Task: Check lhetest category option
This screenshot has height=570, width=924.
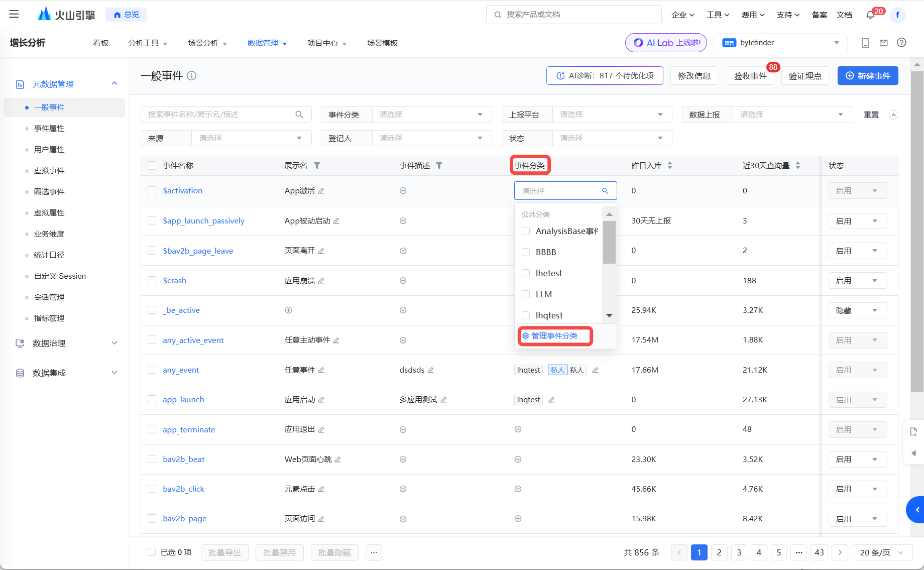Action: coord(526,273)
